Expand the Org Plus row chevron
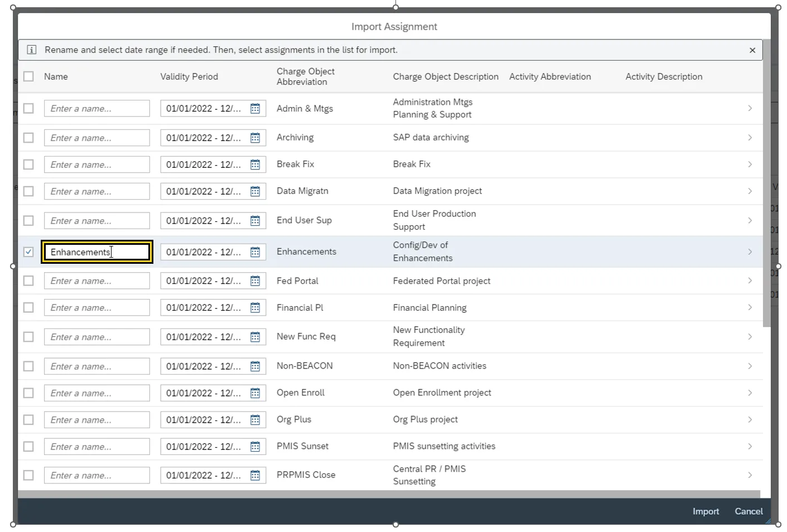The width and height of the screenshot is (787, 532). coord(750,420)
